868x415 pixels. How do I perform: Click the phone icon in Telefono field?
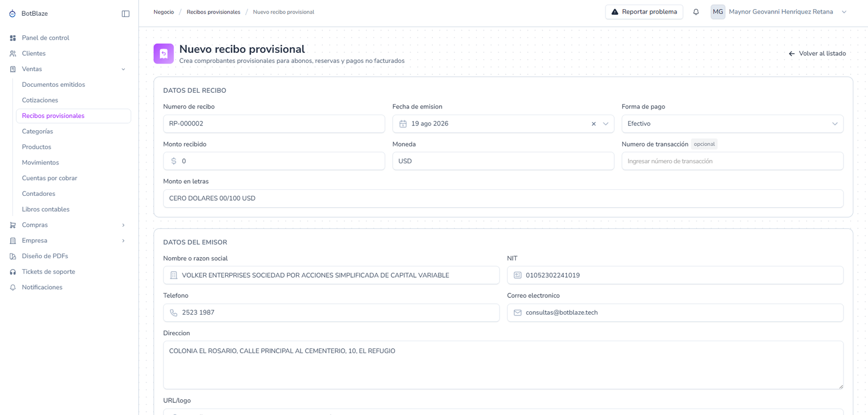pos(174,313)
